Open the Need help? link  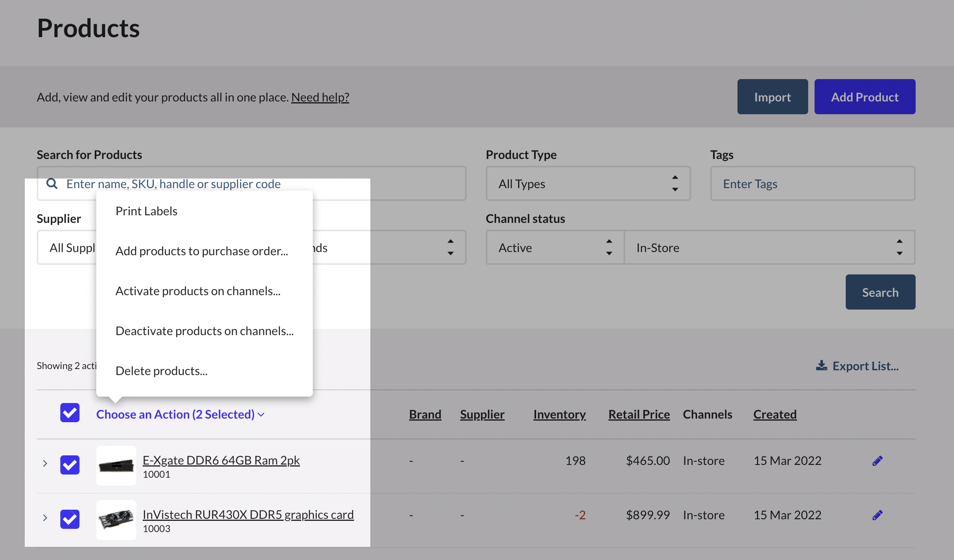pyautogui.click(x=320, y=97)
